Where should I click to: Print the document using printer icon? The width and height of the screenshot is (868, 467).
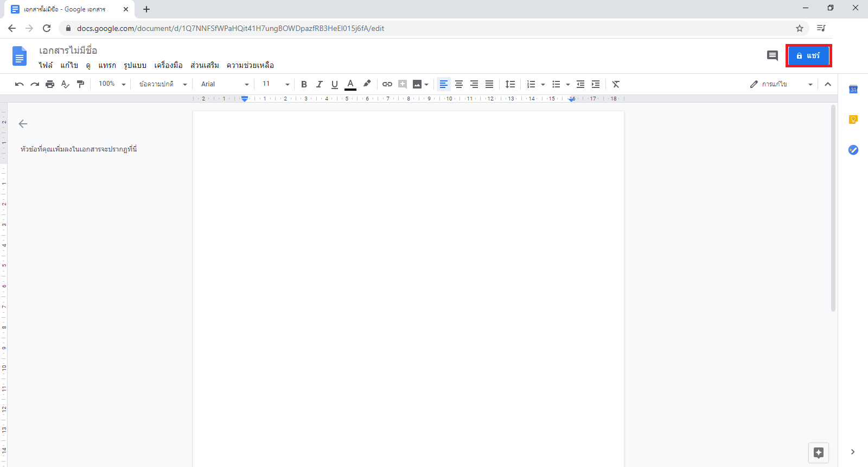[50, 84]
